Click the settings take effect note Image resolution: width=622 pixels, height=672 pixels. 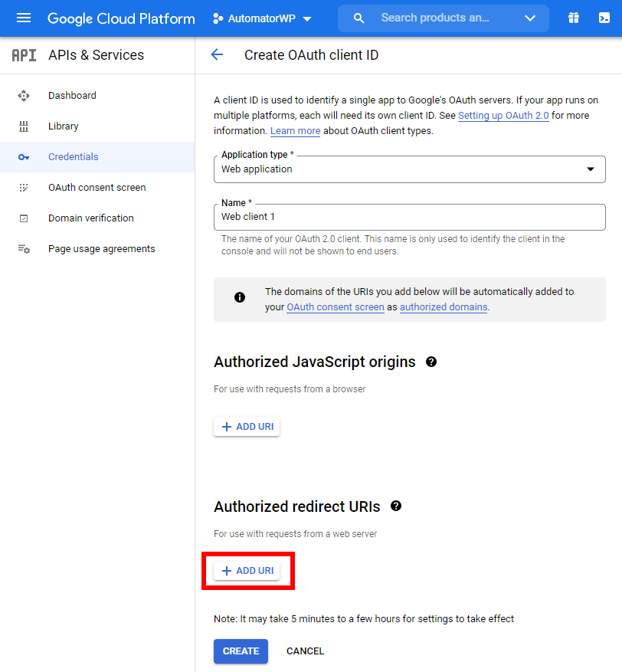364,619
